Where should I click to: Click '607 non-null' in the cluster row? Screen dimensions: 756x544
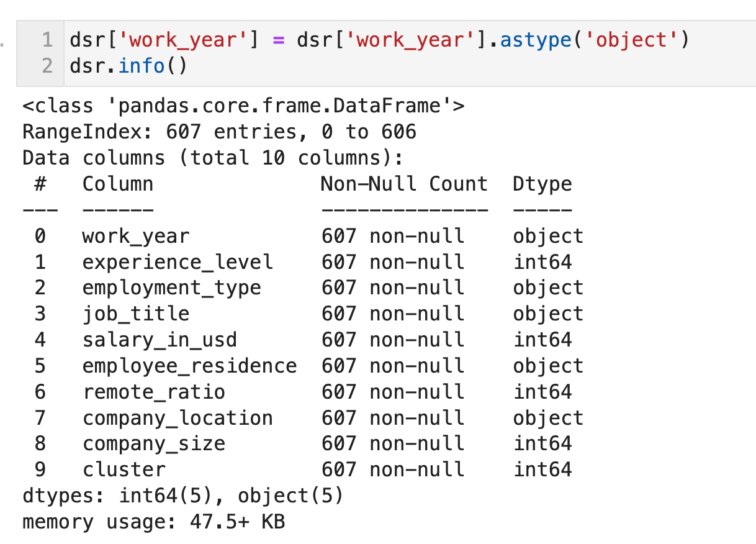coord(392,469)
